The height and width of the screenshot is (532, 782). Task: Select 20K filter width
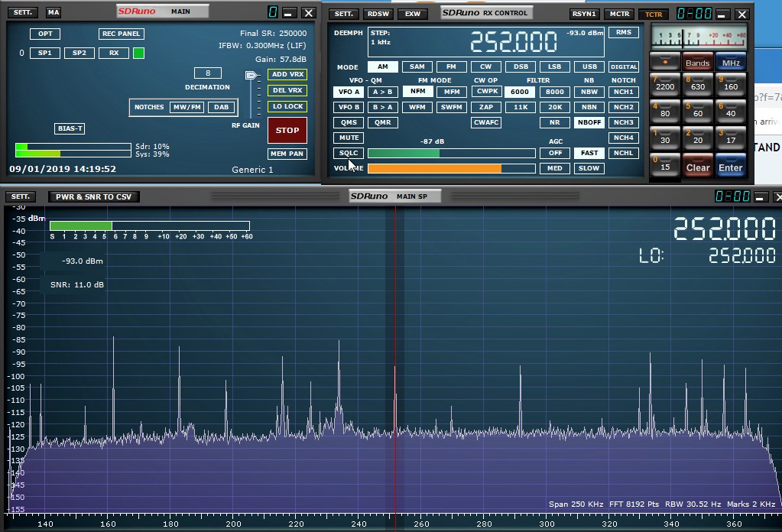[554, 107]
